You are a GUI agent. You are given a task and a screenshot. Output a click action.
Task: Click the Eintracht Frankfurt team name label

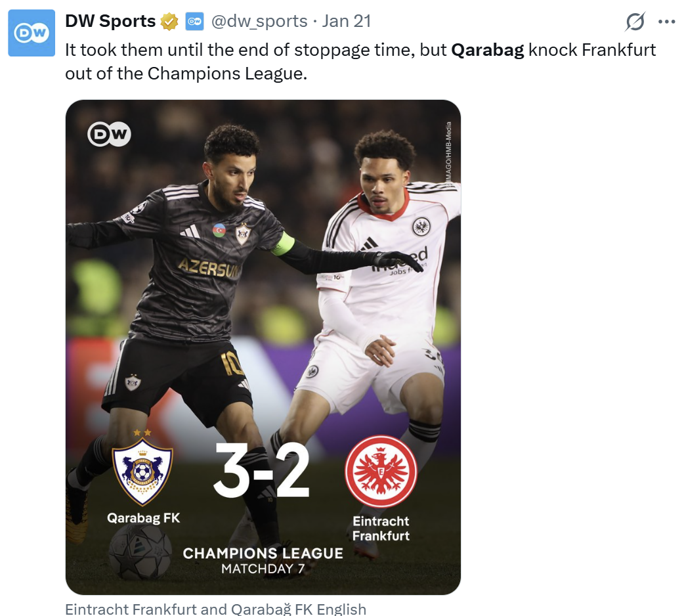click(381, 528)
